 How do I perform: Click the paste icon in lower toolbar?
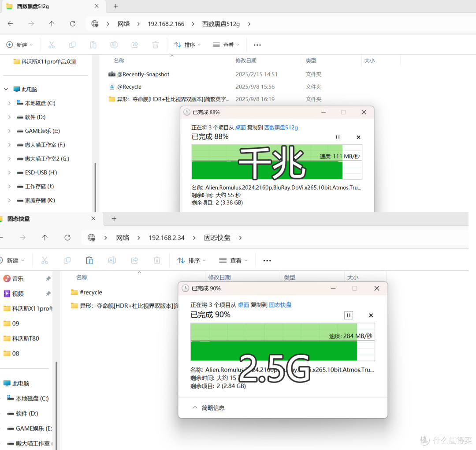pos(89,260)
